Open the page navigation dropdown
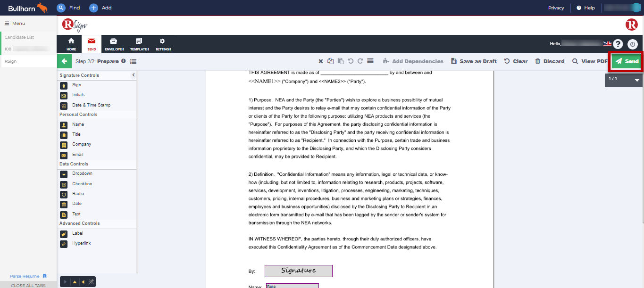The width and height of the screenshot is (644, 288). pos(637,80)
